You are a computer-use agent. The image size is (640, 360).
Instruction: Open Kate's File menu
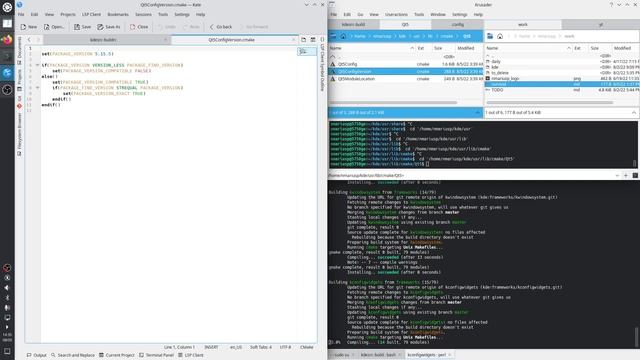(21, 14)
